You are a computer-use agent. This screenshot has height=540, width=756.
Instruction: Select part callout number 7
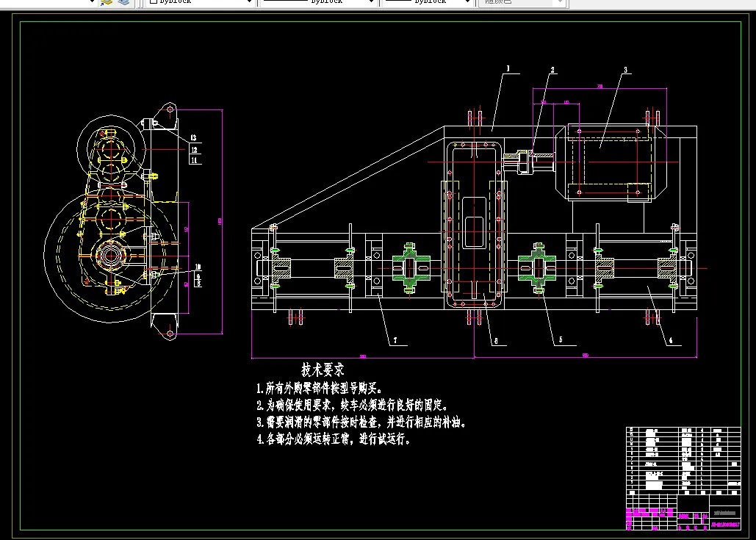[395, 340]
